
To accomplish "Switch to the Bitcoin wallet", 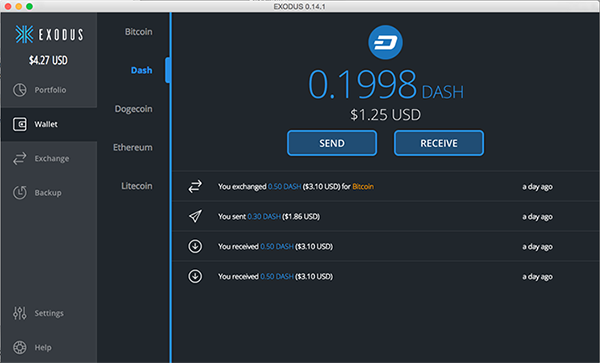I will tap(139, 32).
